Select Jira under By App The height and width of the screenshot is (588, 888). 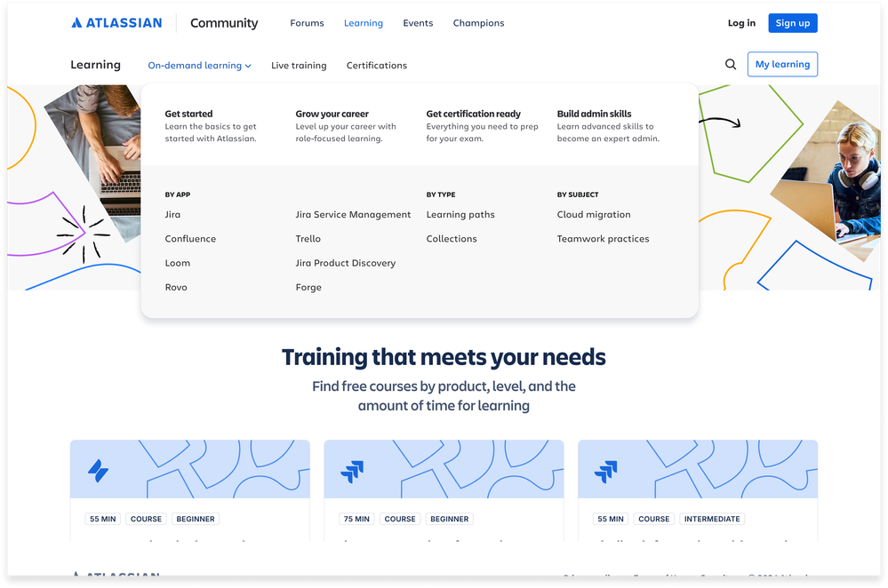click(172, 214)
